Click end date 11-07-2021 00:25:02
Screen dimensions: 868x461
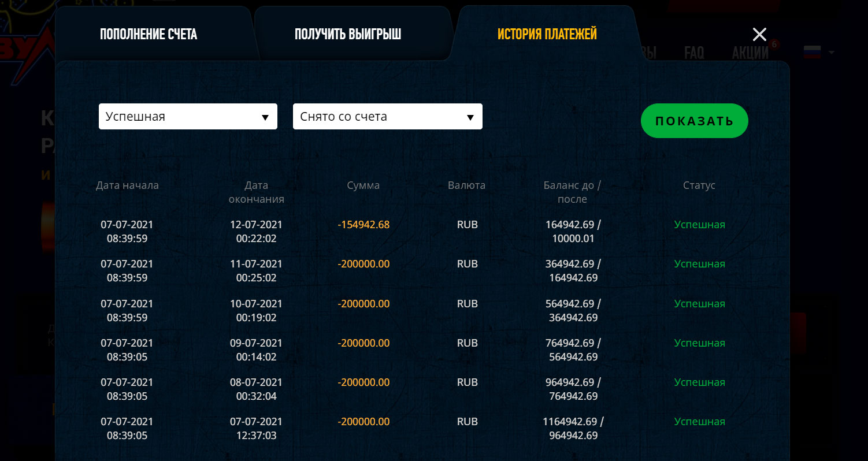256,271
